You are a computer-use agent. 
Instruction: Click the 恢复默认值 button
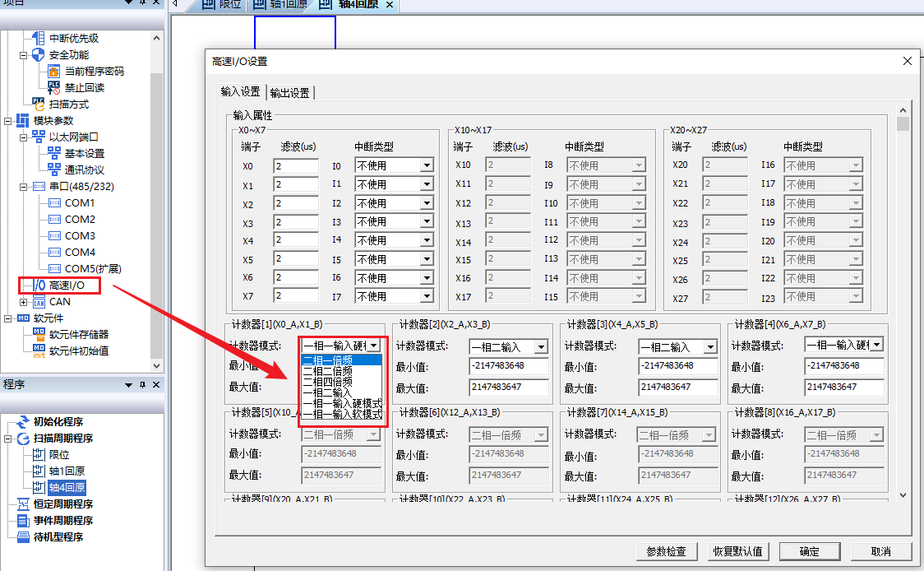pyautogui.click(x=737, y=551)
